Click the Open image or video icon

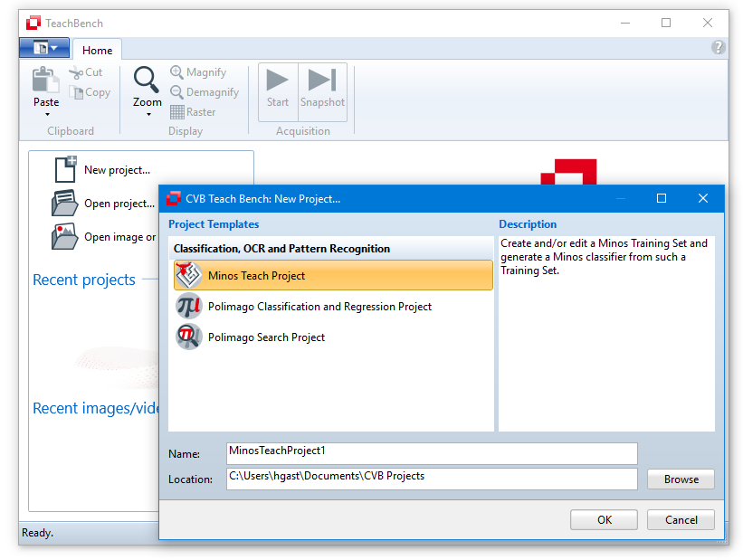click(x=65, y=236)
